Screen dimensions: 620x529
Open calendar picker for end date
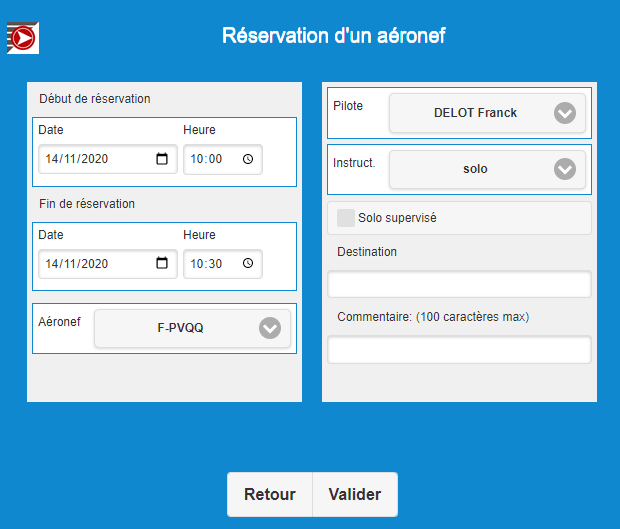click(x=162, y=263)
